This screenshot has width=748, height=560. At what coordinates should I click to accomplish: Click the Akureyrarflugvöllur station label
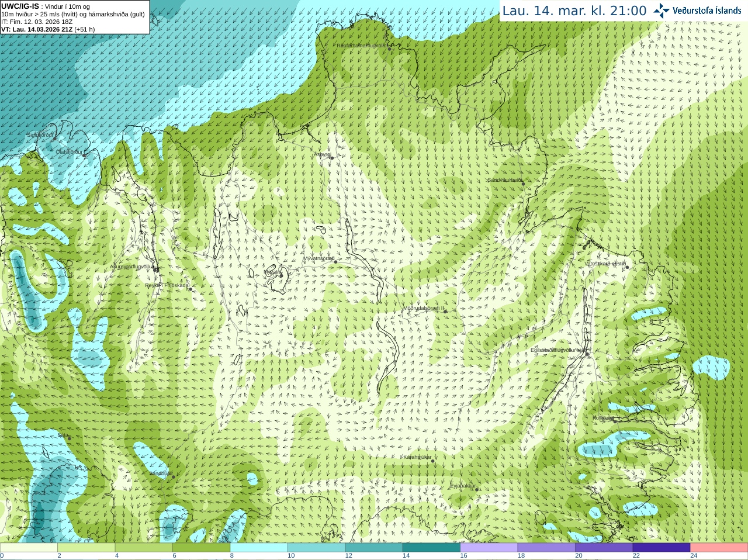(x=131, y=266)
